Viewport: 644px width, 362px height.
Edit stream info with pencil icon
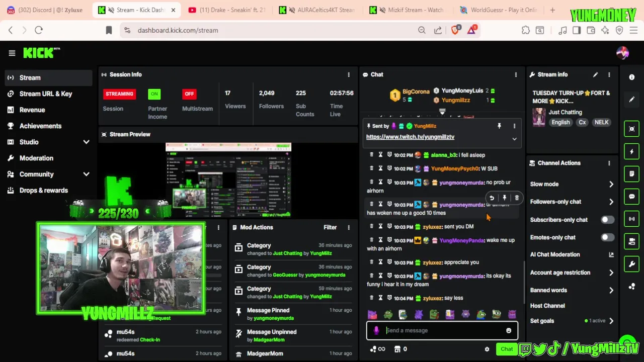click(x=595, y=74)
